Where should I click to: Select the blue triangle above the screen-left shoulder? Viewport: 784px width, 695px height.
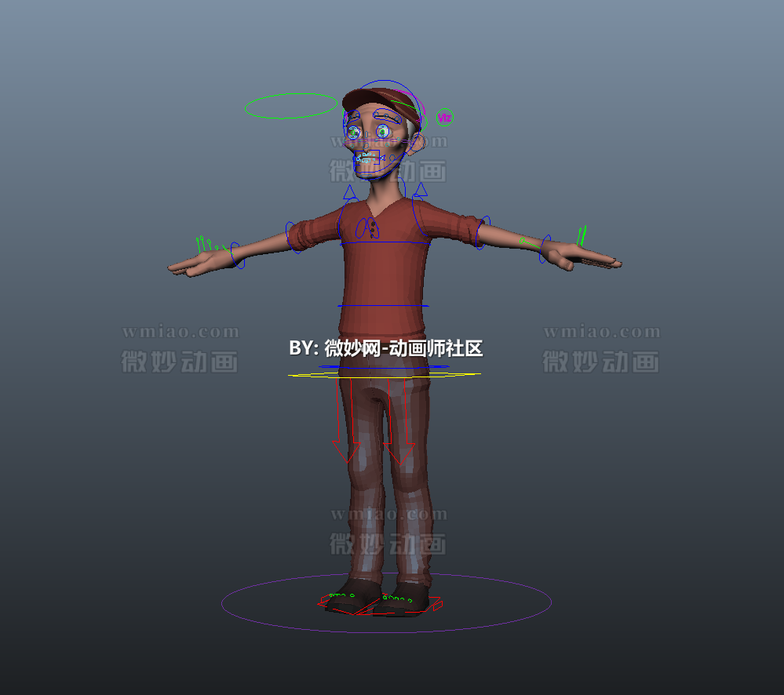pyautogui.click(x=350, y=192)
